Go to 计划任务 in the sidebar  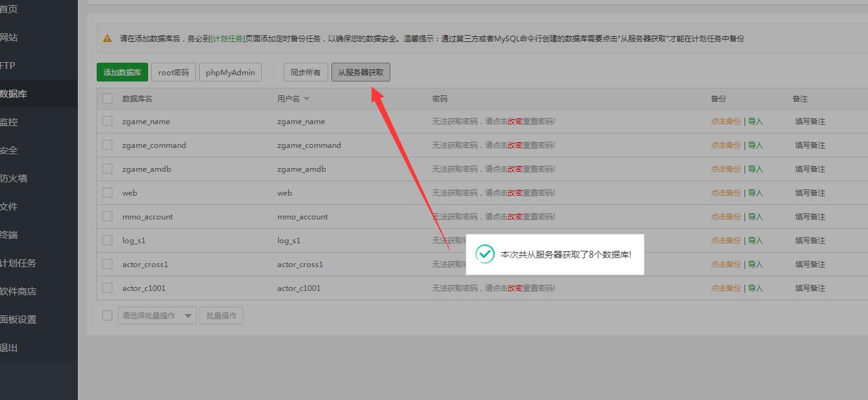pyautogui.click(x=18, y=263)
